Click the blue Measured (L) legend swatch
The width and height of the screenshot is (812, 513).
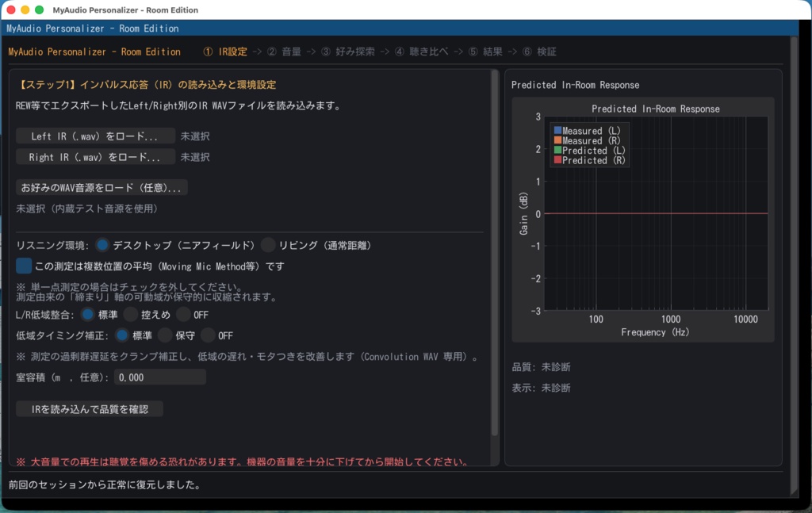coord(557,131)
